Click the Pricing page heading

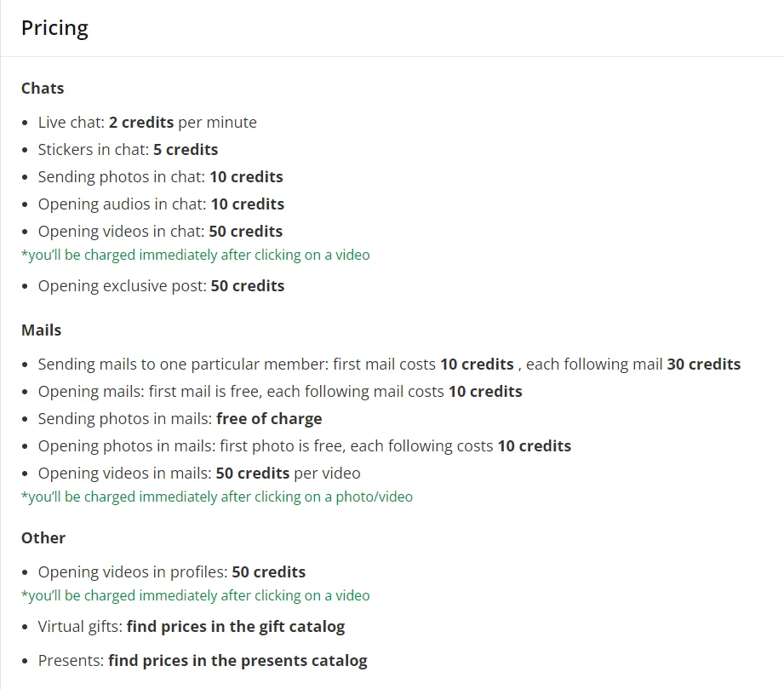pyautogui.click(x=54, y=28)
